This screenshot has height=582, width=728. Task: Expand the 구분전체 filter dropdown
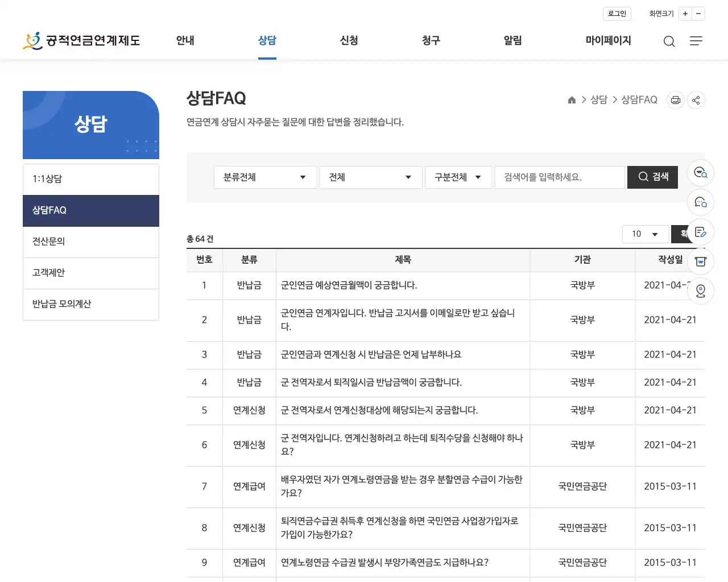pyautogui.click(x=458, y=177)
